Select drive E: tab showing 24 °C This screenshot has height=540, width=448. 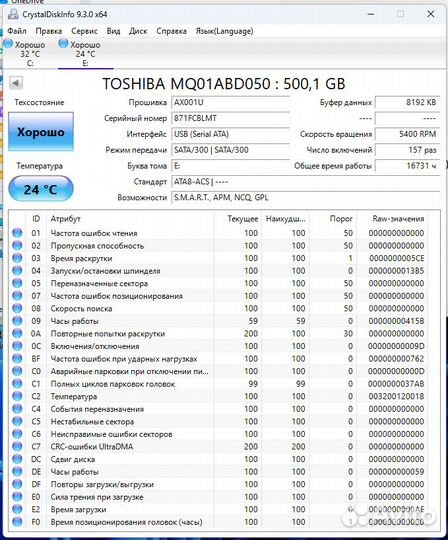[x=85, y=53]
